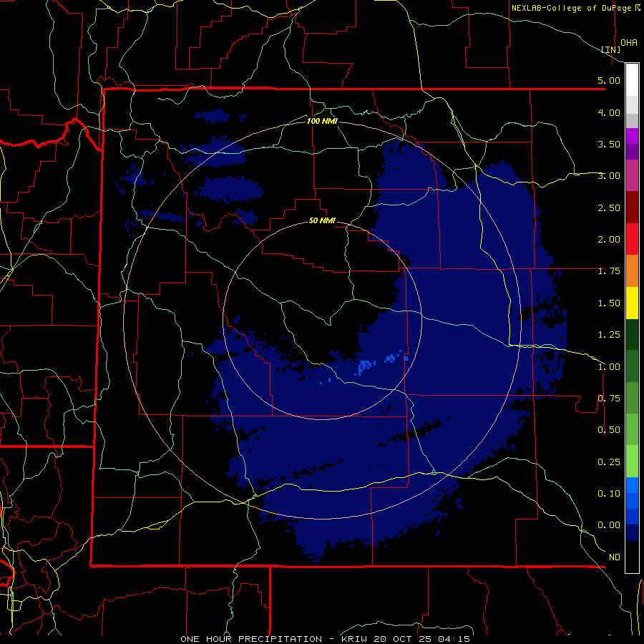Click the 1.25 scale value
644x644 pixels.
pos(609,335)
